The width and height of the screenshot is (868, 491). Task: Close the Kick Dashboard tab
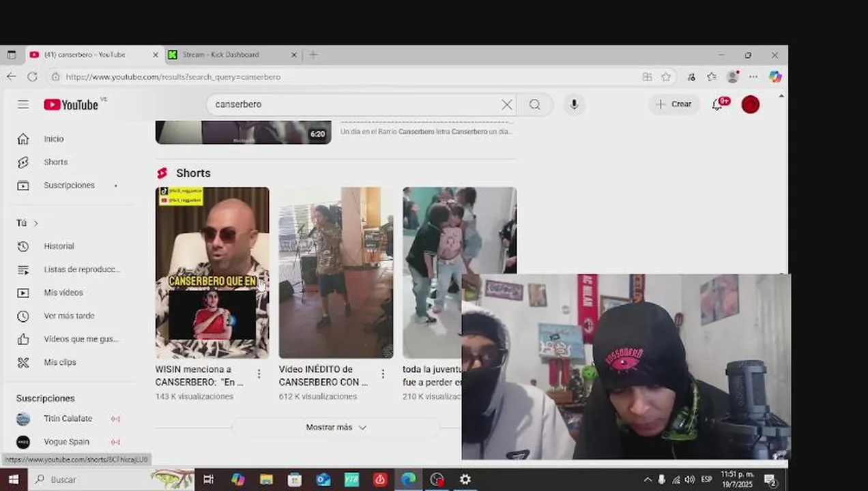click(x=294, y=55)
